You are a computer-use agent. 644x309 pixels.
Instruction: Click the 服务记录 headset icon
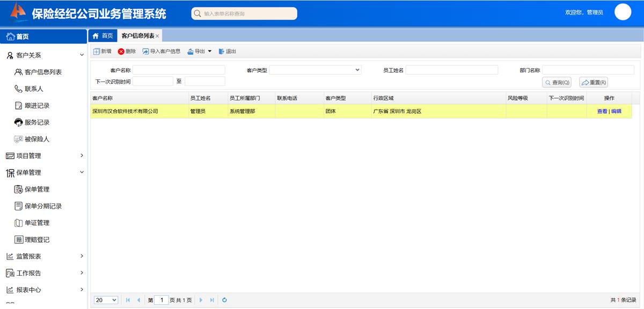tap(19, 122)
